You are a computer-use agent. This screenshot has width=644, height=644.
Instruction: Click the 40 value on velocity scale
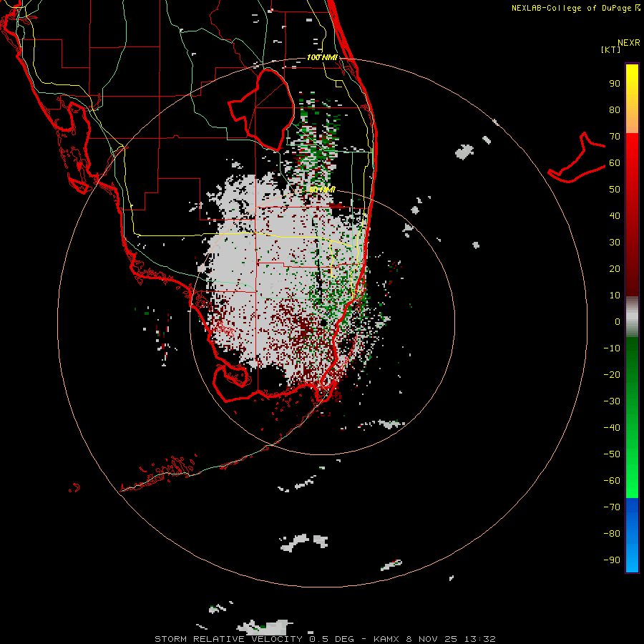615,215
